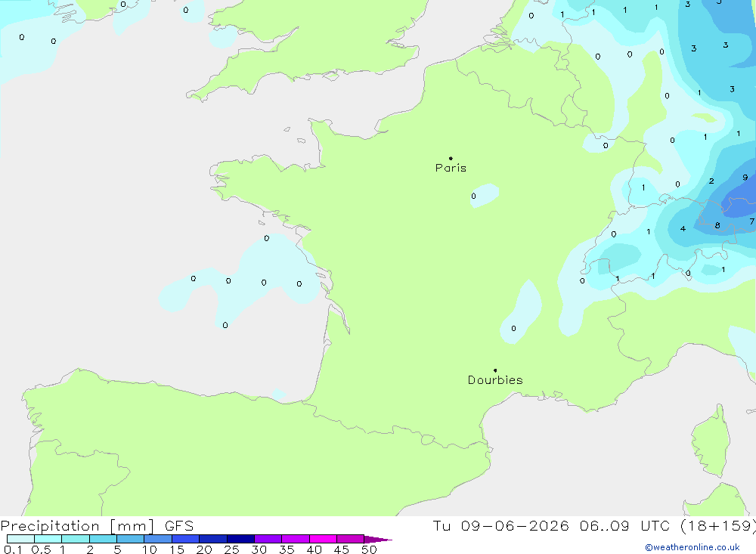Select the 10–15 mm blue legend swatch
The width and height of the screenshot is (756, 554).
click(x=158, y=539)
